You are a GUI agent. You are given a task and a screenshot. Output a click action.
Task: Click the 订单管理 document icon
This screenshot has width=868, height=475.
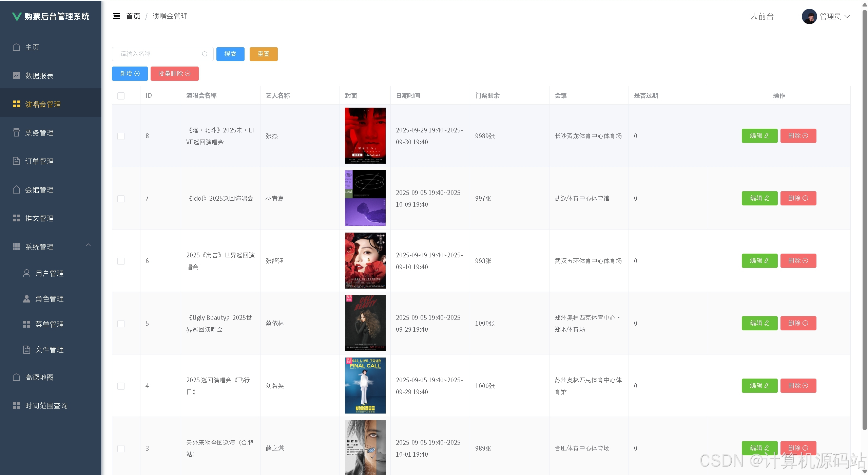pos(16,161)
